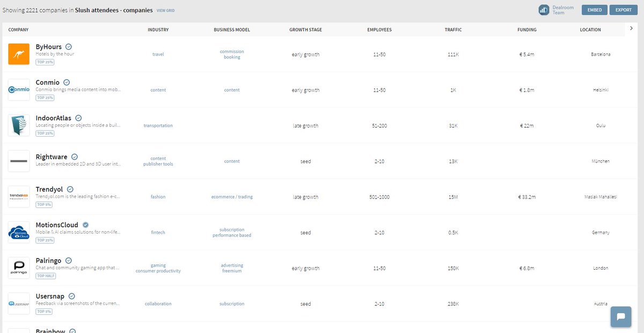The width and height of the screenshot is (644, 333).
Task: Click TOP 25% badge under ByHours
Action: click(x=45, y=62)
